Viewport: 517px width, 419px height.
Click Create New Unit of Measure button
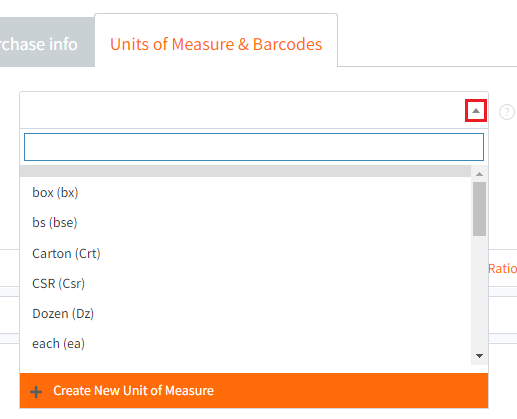(x=254, y=391)
